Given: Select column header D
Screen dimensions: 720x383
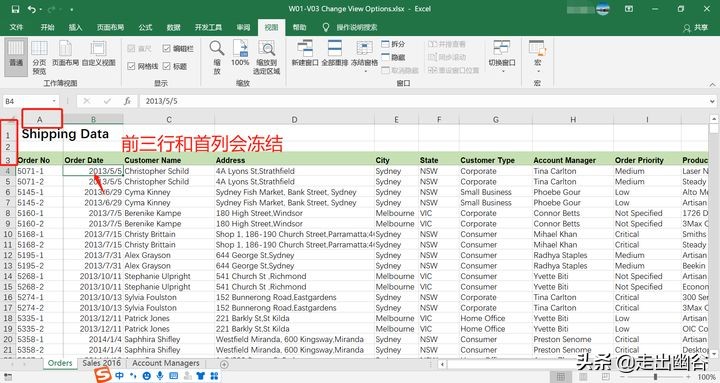Looking at the screenshot, I should tap(294, 119).
